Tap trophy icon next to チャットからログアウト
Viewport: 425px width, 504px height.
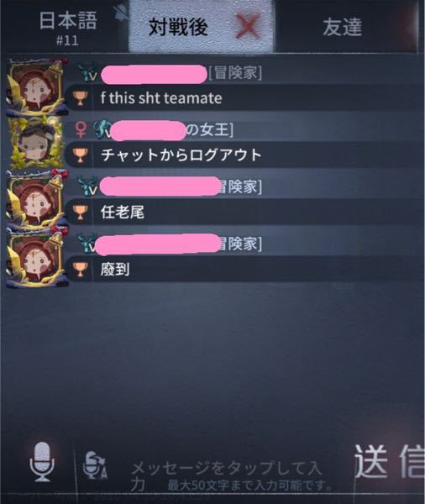[x=80, y=155]
